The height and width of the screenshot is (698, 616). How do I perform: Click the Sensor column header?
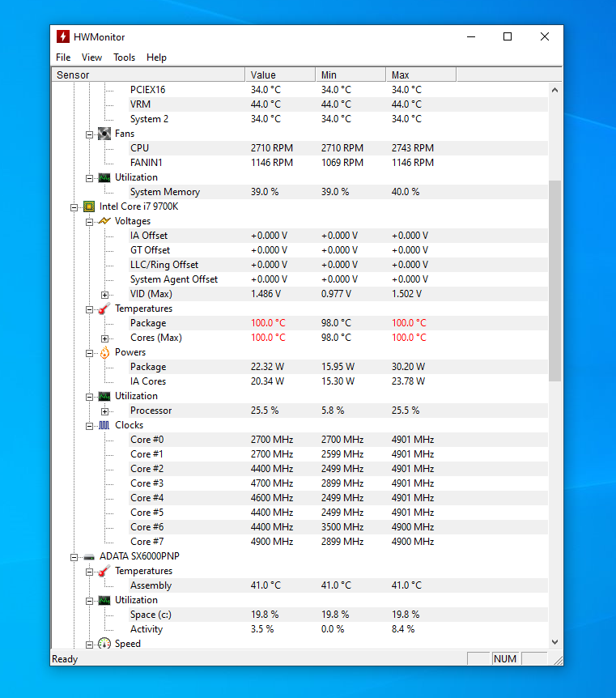[x=148, y=74]
